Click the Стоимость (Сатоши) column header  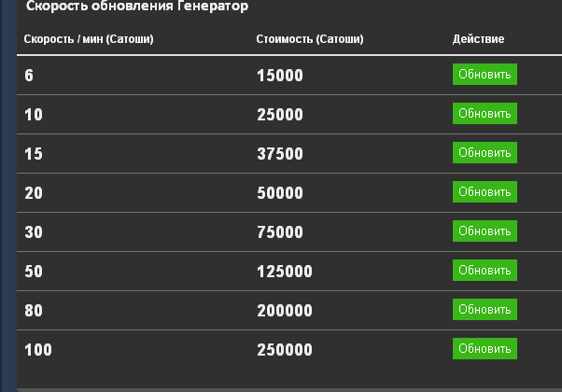click(310, 38)
